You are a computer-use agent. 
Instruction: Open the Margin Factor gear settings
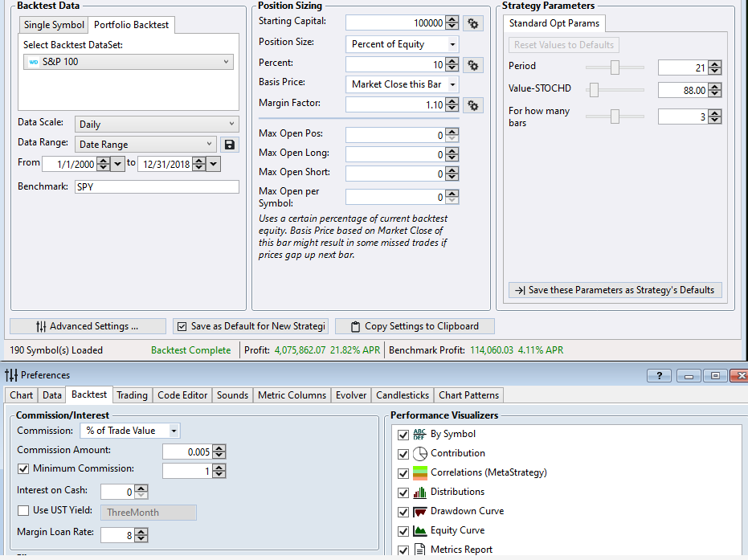(x=474, y=105)
